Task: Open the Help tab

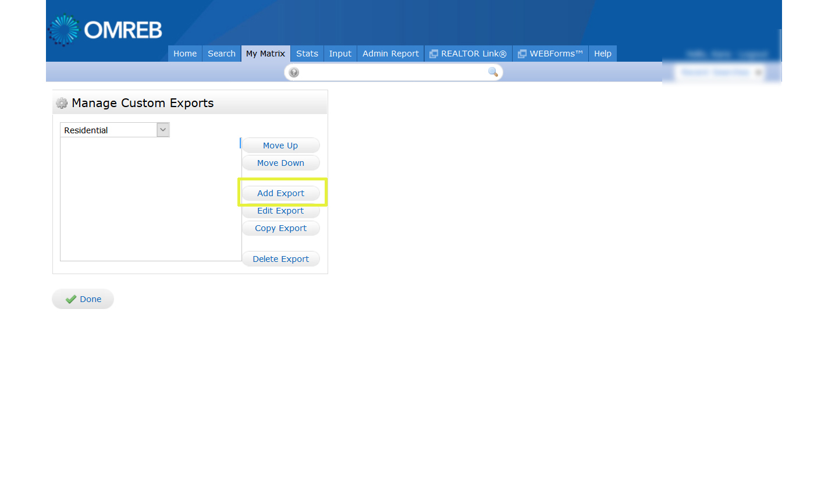Action: (x=603, y=54)
